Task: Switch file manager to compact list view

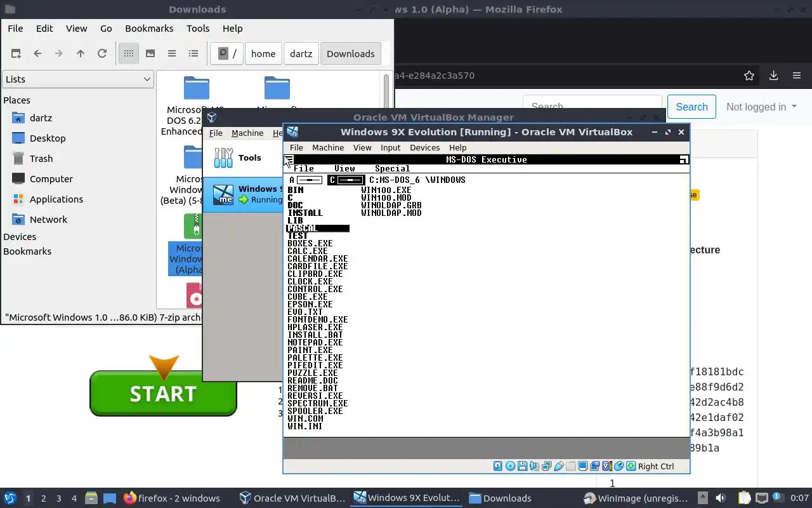Action: [172, 53]
